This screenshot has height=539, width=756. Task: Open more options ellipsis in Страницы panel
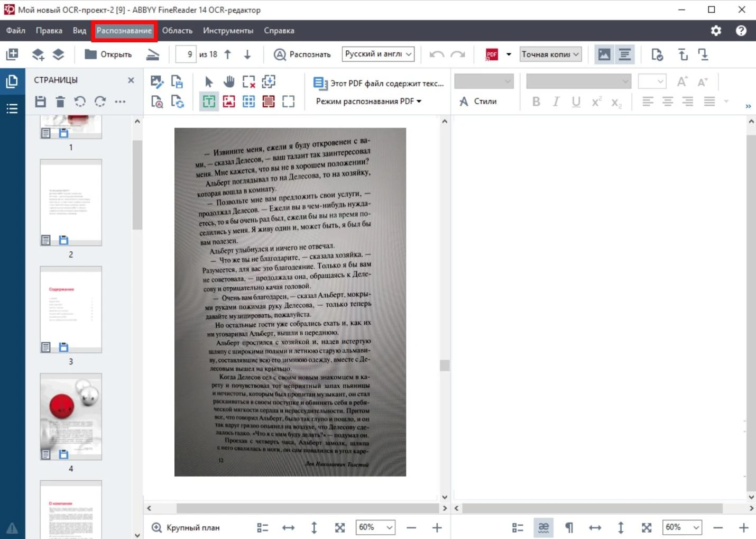(x=120, y=101)
